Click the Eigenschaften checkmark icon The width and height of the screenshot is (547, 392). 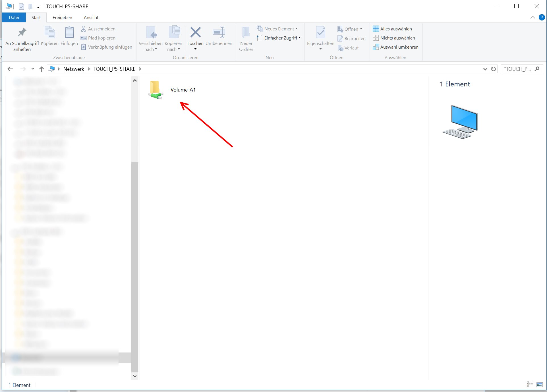(x=320, y=33)
